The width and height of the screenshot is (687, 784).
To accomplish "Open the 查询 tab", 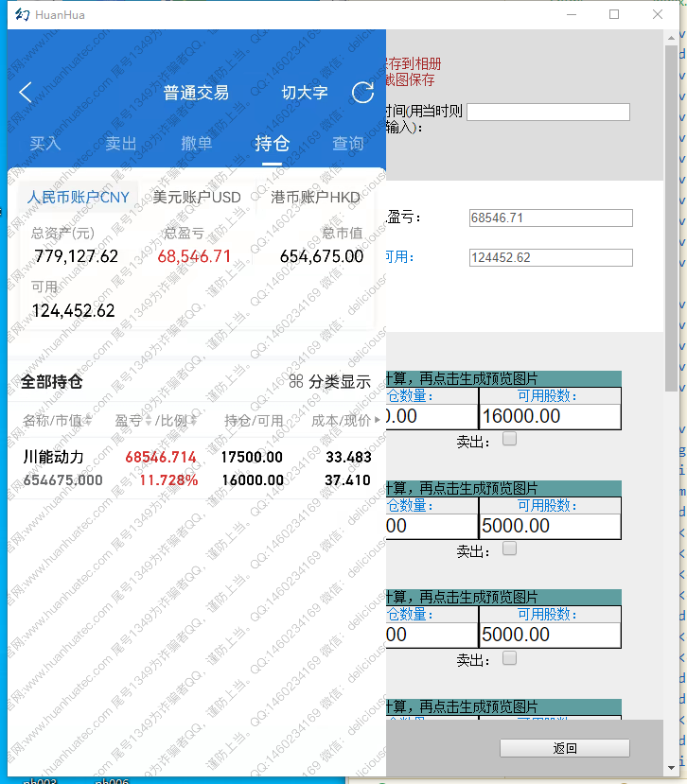I will pyautogui.click(x=347, y=144).
